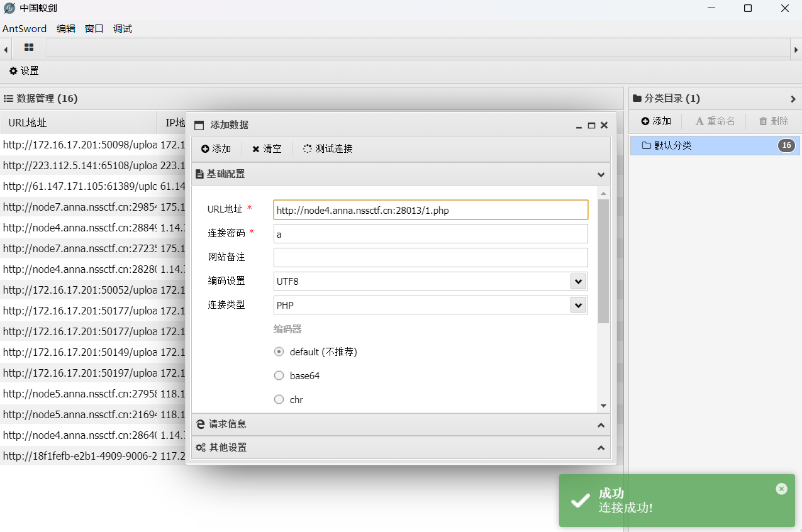Click the home grid tab icon
This screenshot has height=532, width=802.
pos(29,48)
